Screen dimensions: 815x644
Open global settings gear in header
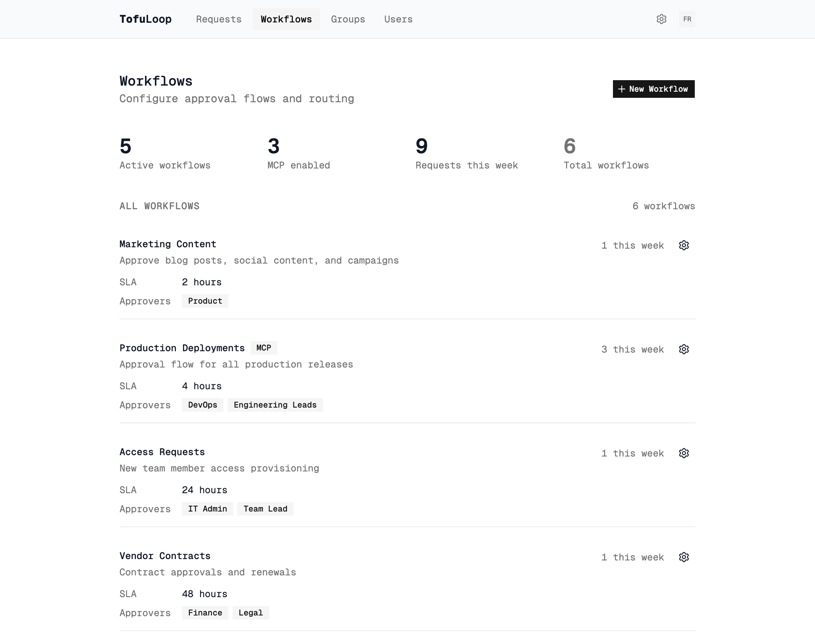[661, 19]
